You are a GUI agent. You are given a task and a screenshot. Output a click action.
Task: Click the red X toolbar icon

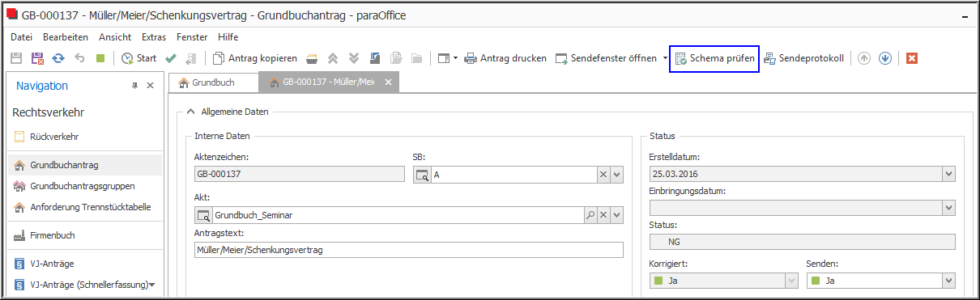pos(912,58)
